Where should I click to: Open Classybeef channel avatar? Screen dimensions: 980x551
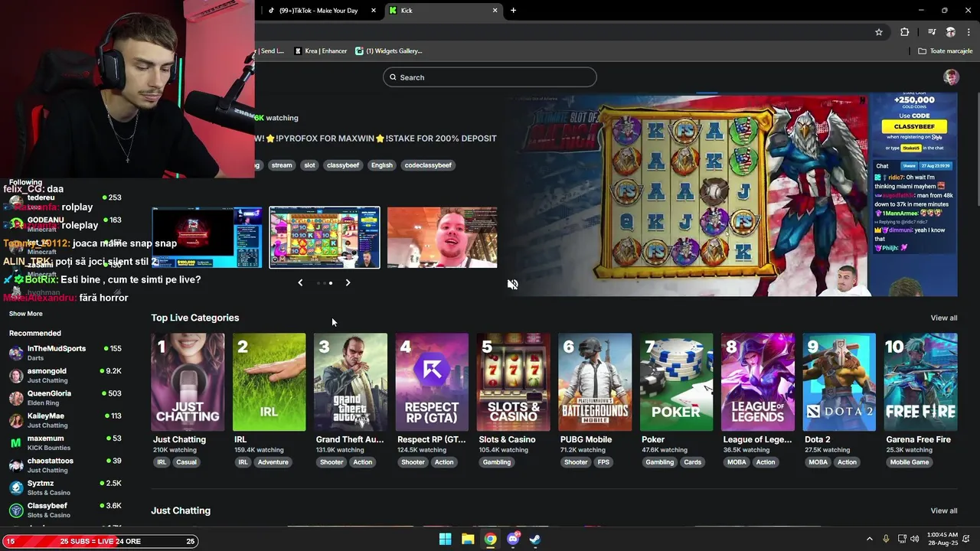coord(15,510)
